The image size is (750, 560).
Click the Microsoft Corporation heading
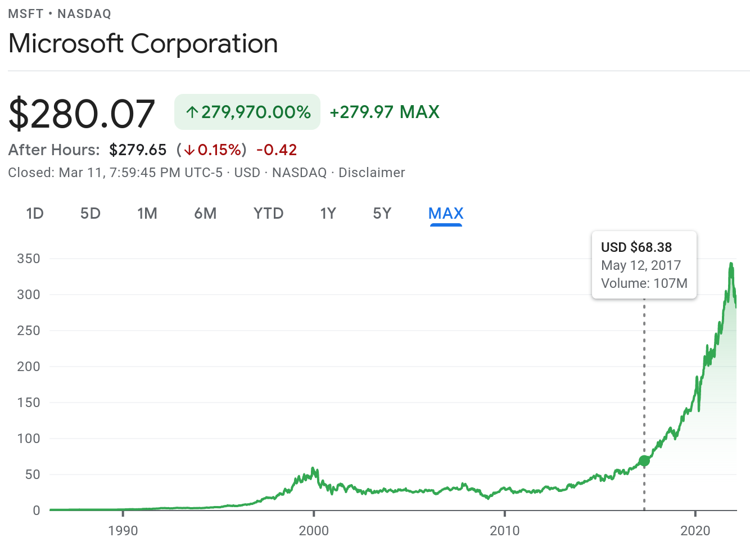(x=143, y=44)
